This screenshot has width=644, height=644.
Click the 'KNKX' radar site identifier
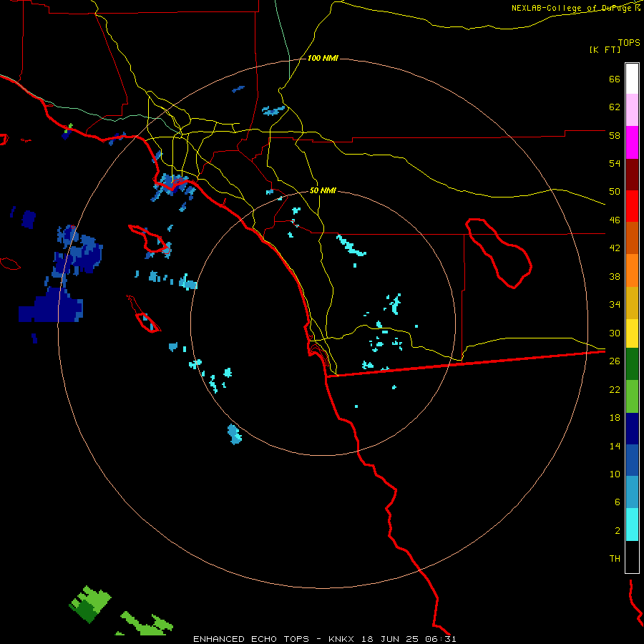coord(341,639)
